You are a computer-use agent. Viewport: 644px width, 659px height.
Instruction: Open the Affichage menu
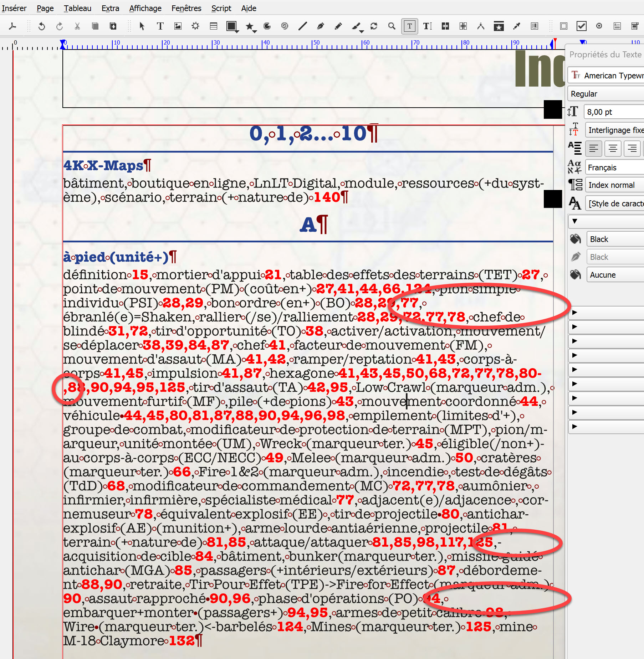point(145,8)
